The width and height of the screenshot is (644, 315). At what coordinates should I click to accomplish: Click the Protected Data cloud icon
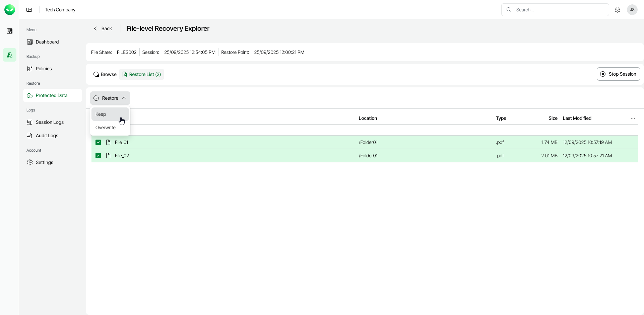tap(30, 95)
